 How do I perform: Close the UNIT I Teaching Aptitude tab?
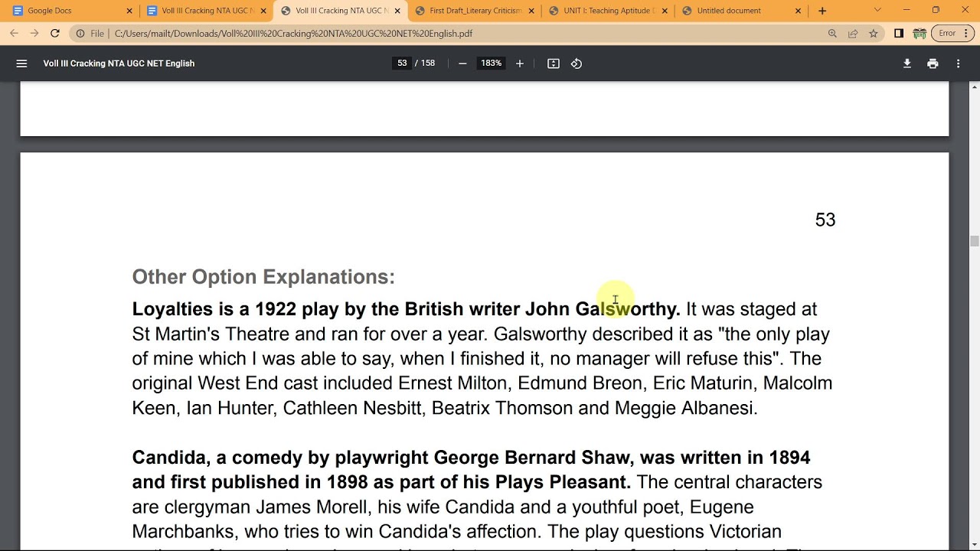(x=665, y=11)
